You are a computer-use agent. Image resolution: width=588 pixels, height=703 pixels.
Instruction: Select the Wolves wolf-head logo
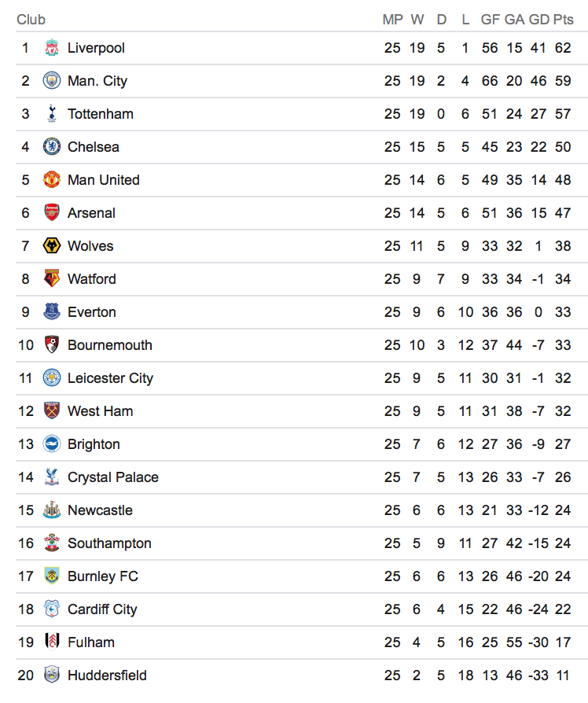point(52,246)
